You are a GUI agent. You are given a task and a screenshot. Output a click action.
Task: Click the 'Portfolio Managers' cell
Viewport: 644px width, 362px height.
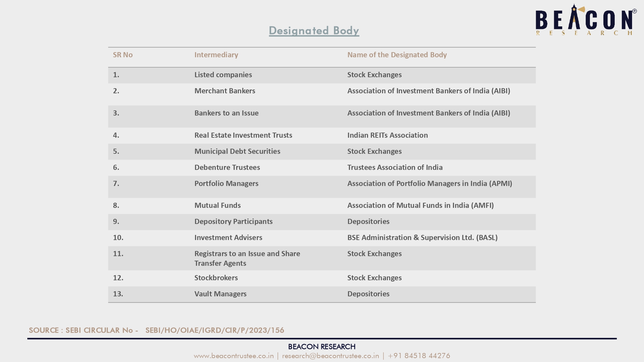click(x=226, y=183)
